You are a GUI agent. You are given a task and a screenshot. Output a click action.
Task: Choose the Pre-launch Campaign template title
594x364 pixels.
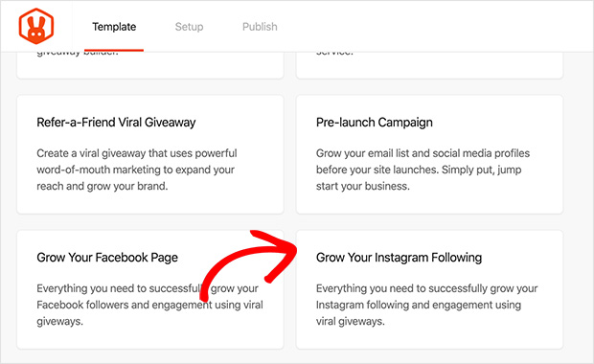[x=375, y=123]
